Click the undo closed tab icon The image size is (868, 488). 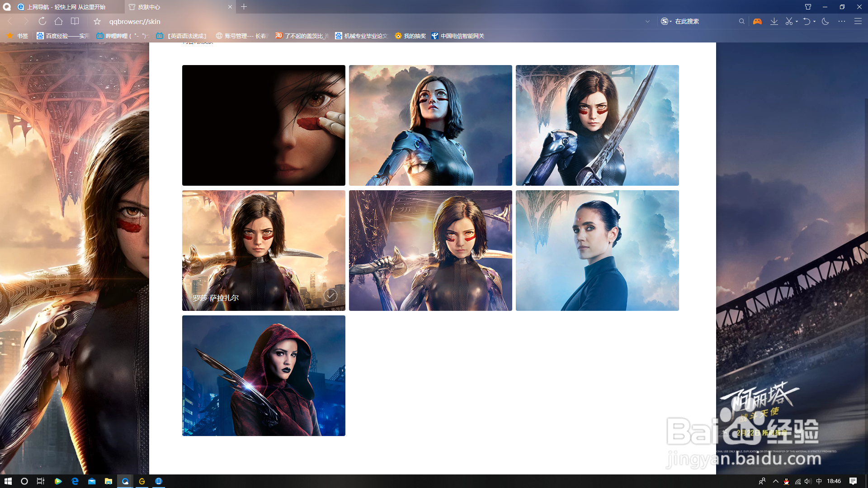coord(807,21)
